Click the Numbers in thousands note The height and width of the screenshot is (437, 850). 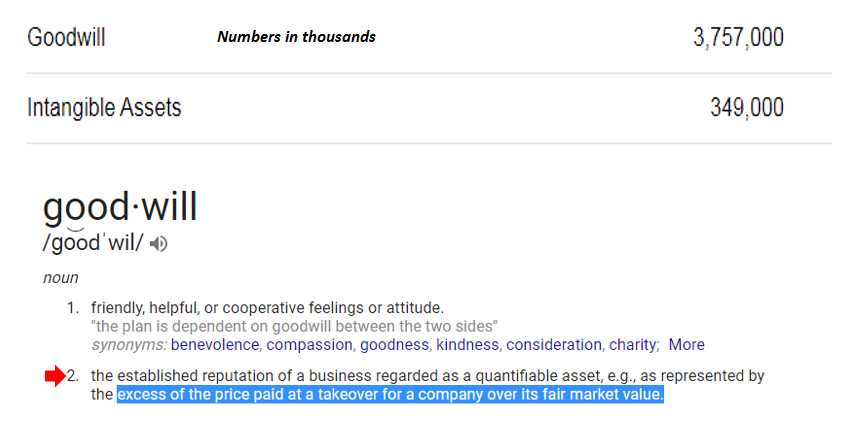(297, 37)
